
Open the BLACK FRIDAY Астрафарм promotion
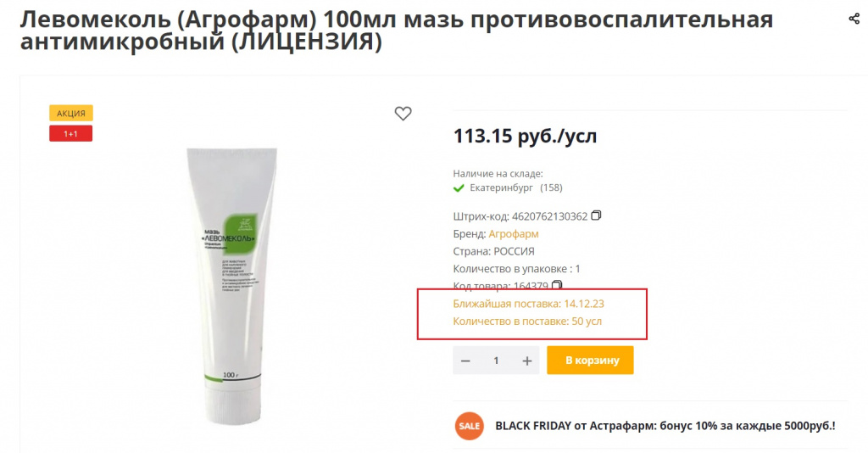coord(665,426)
